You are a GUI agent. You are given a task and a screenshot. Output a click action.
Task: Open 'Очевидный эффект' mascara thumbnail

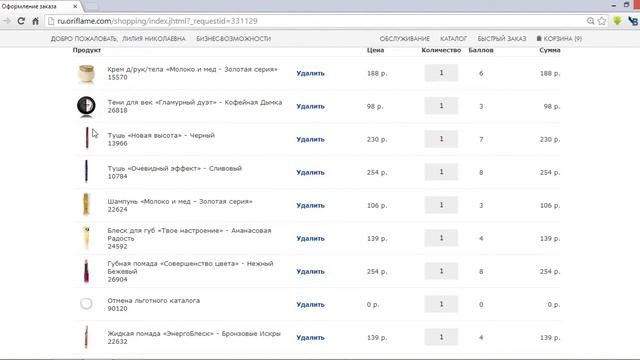86,171
